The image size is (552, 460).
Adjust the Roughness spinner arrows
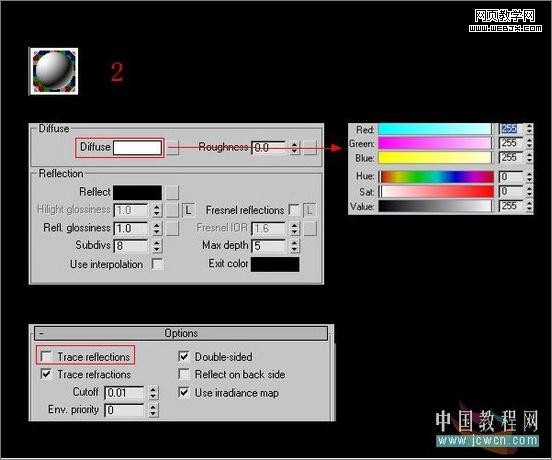(295, 147)
